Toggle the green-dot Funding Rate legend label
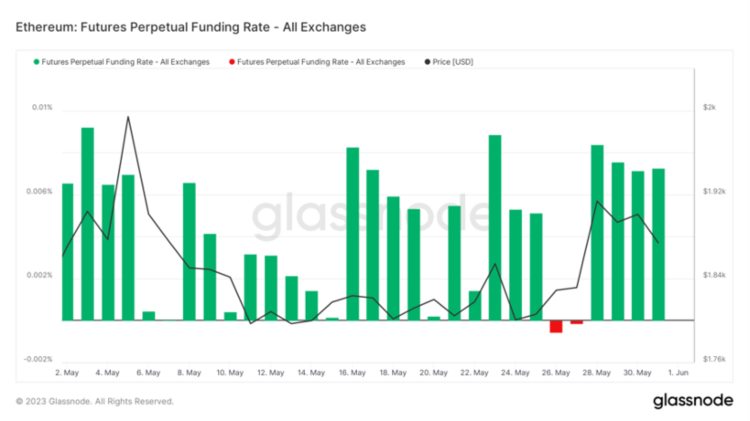750x421 pixels. (x=125, y=62)
